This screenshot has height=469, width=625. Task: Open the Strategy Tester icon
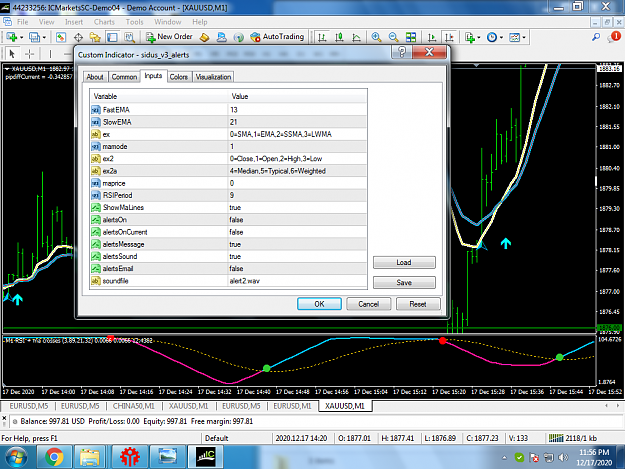coord(130,37)
